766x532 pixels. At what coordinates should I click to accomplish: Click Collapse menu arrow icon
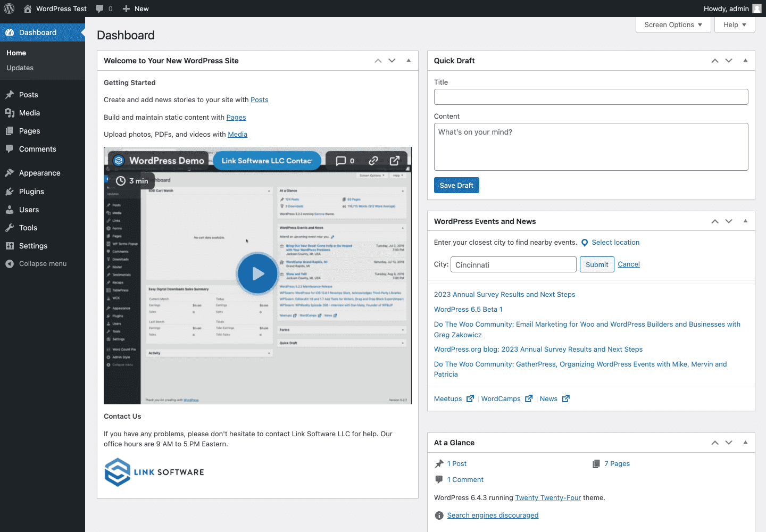[x=10, y=264]
